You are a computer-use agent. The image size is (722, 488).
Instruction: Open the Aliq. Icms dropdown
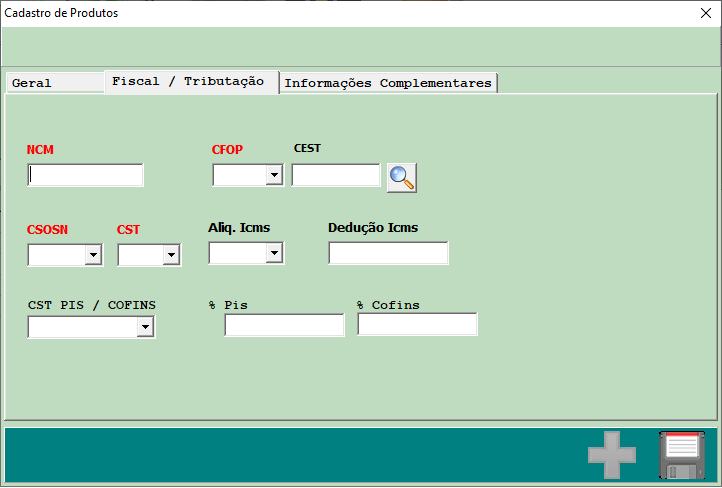tap(274, 254)
